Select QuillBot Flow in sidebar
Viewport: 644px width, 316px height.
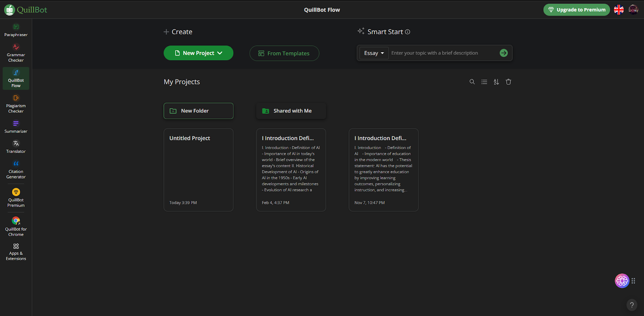16,78
